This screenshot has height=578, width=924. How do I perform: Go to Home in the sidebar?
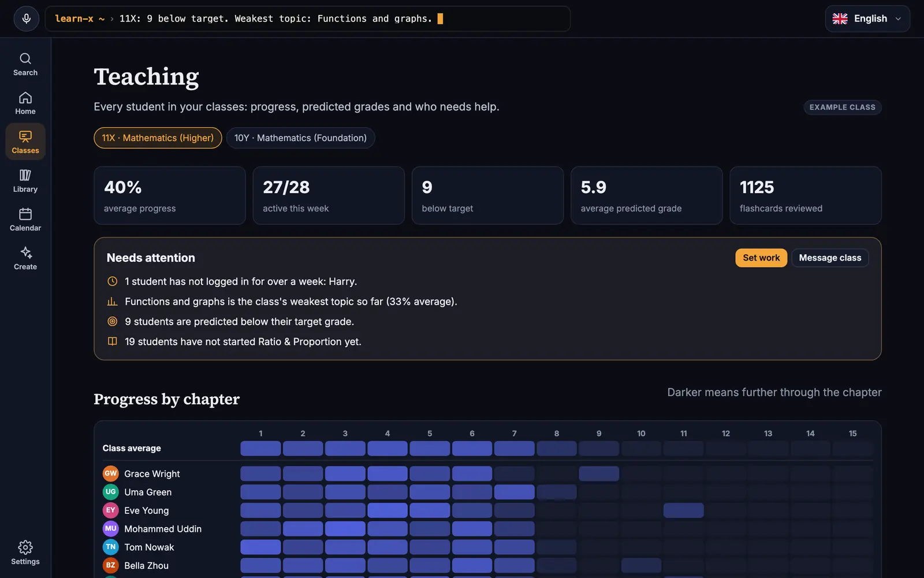coord(25,103)
